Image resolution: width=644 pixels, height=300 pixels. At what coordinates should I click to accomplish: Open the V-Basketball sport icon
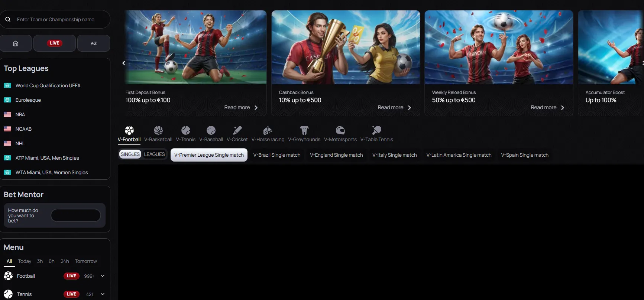158,130
